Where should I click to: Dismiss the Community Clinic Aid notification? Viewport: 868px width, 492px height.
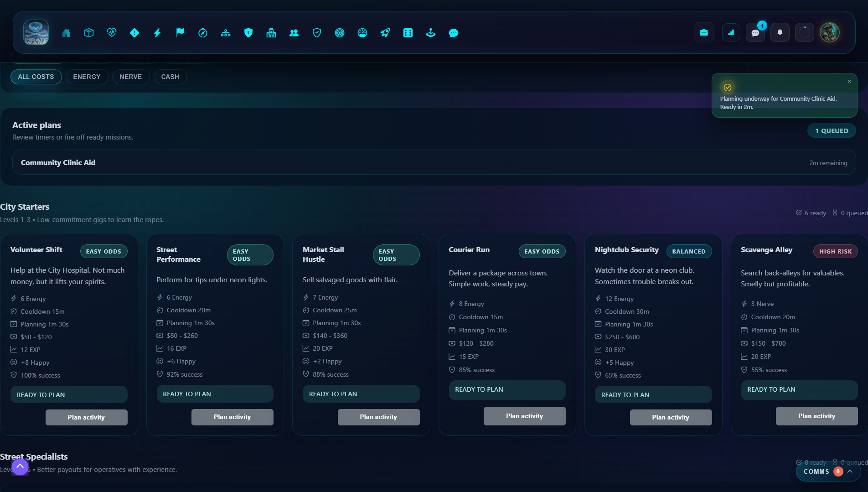pyautogui.click(x=849, y=82)
